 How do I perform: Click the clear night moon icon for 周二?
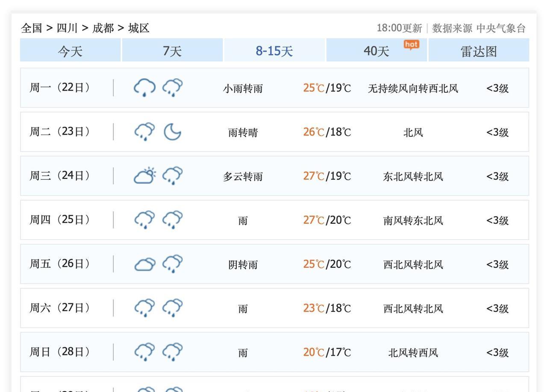(x=172, y=132)
